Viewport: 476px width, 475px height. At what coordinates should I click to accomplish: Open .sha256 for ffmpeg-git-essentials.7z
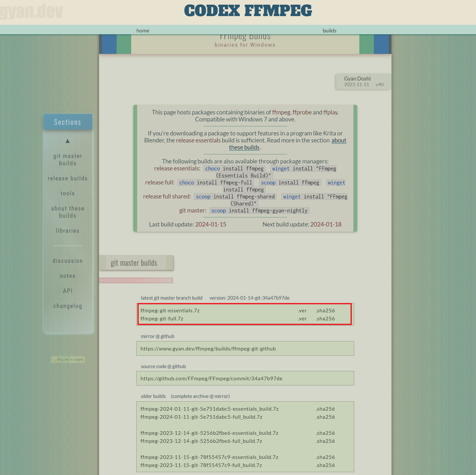click(x=325, y=311)
